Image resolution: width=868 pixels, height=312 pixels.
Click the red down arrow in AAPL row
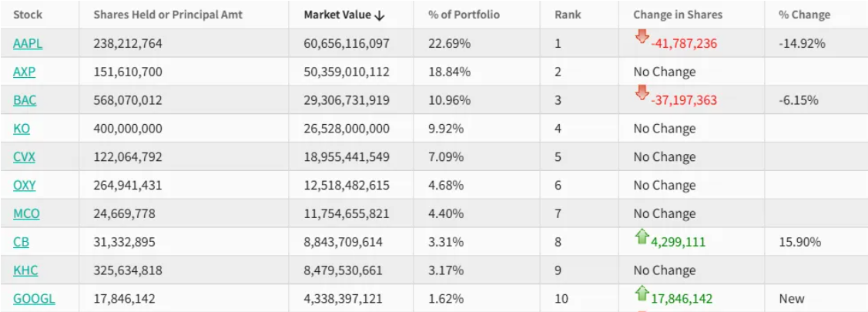[642, 38]
